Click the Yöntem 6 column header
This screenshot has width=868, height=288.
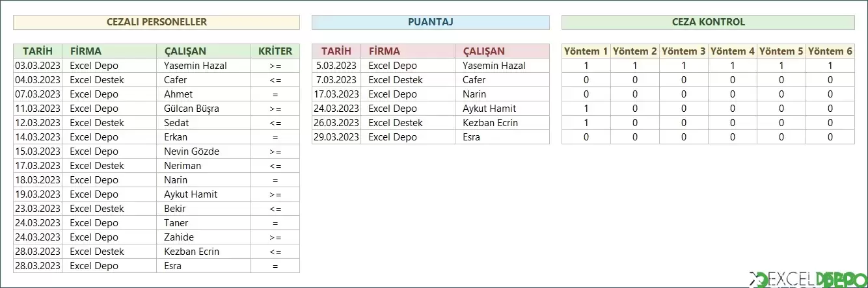coord(830,51)
